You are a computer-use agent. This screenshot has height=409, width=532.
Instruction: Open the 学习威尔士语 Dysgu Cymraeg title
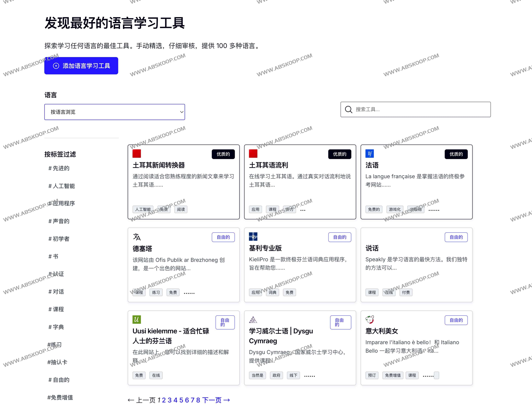(281, 336)
